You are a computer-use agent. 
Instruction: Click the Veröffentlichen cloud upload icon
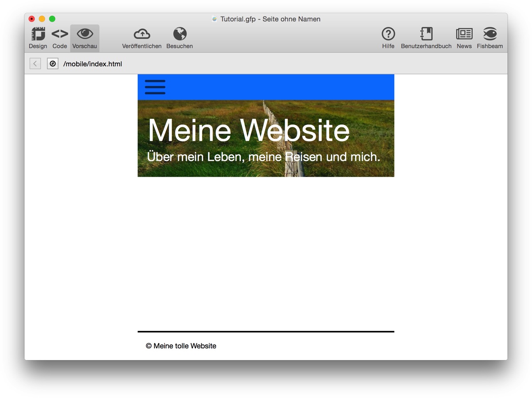click(x=142, y=34)
